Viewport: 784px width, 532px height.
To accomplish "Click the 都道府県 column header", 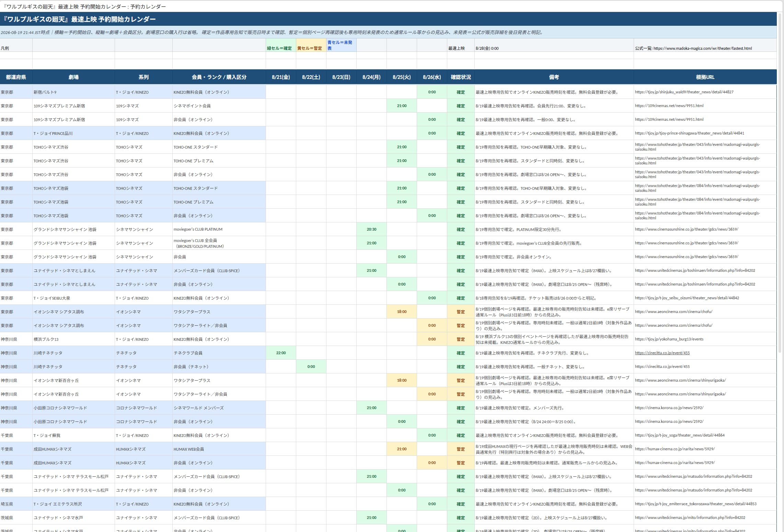I will tap(16, 77).
